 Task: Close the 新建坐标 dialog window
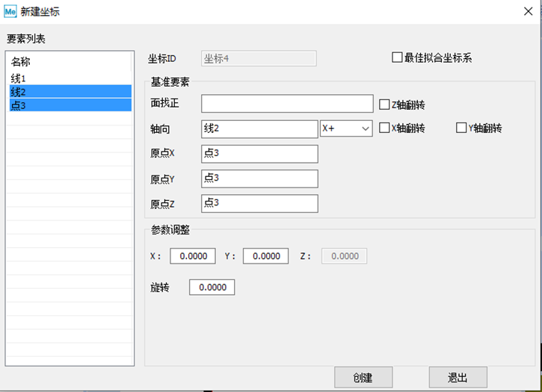pos(527,11)
